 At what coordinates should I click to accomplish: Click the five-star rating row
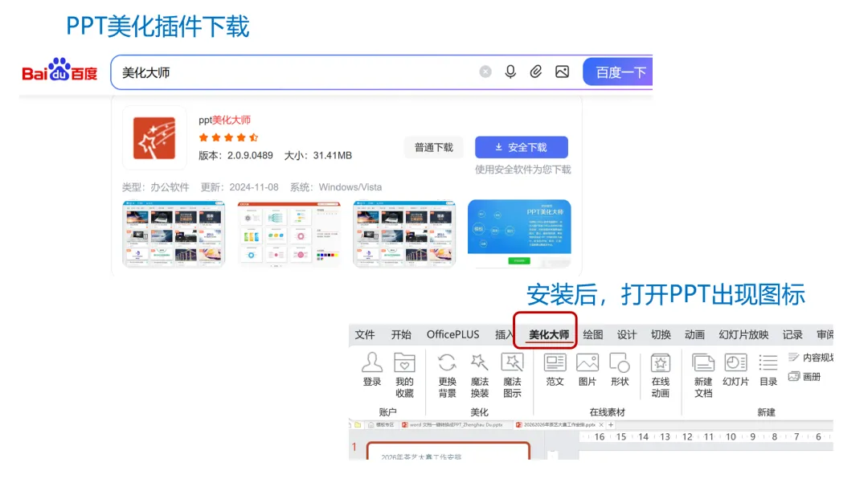228,137
